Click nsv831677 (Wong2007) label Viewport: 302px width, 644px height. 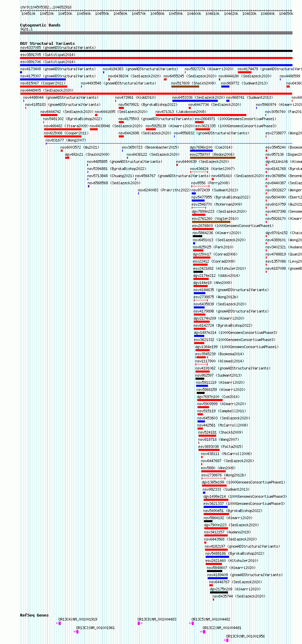coord(66,140)
